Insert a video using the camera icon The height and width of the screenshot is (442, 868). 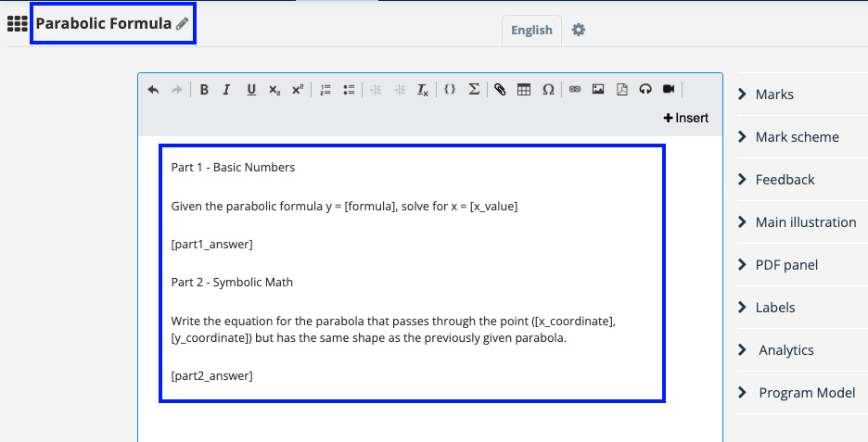(669, 90)
